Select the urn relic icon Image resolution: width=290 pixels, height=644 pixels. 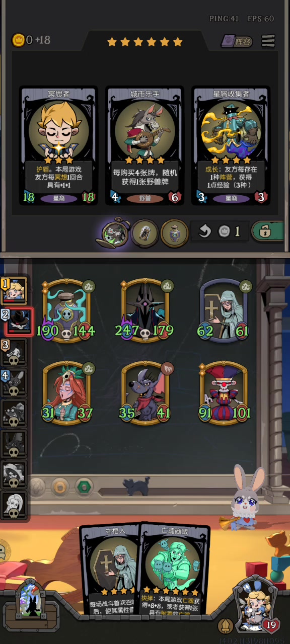174,232
